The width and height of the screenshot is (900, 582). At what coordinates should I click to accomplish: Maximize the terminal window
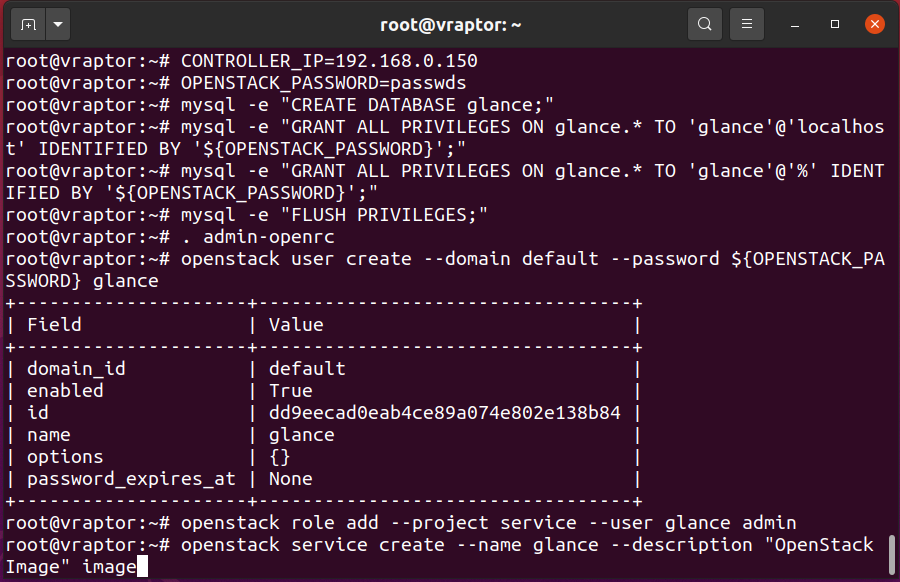[x=835, y=24]
